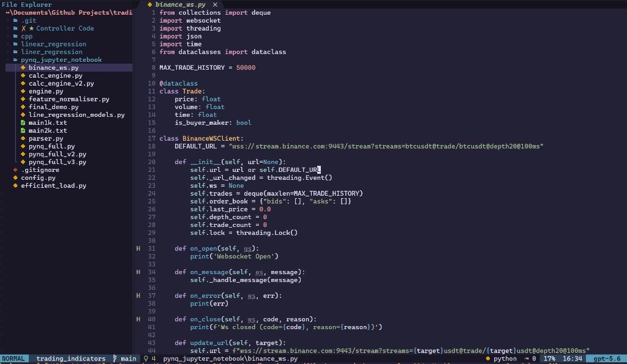Image resolution: width=627 pixels, height=364 pixels.
Task: Click the python icon beside binance_ws.py in tree
Action: click(23, 67)
